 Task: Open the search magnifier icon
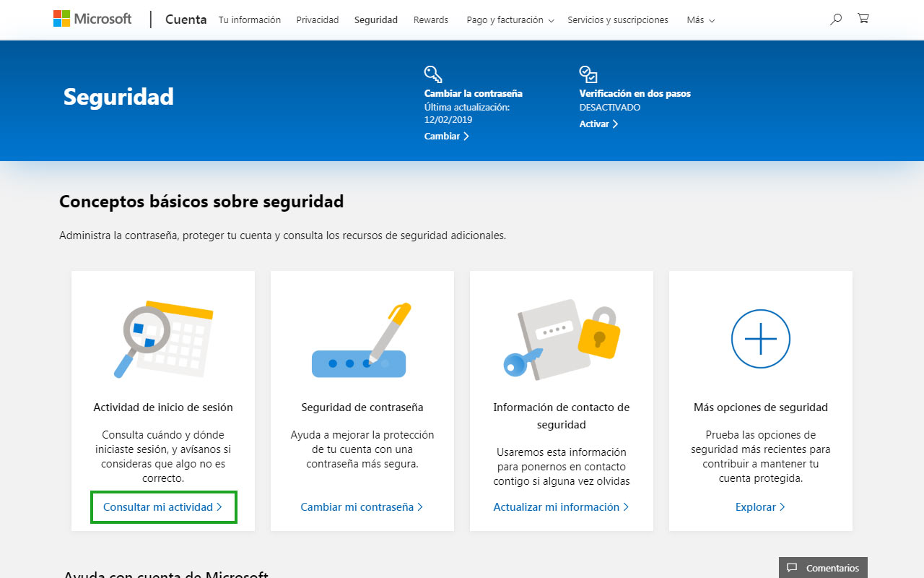coord(836,20)
